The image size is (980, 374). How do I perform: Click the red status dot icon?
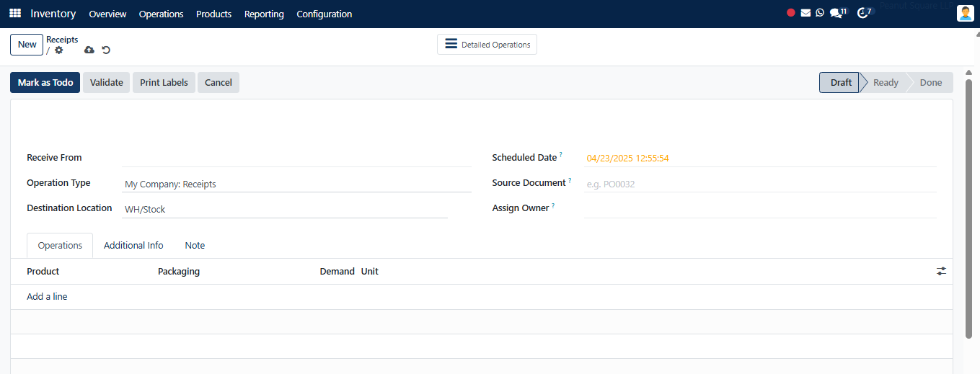point(791,13)
